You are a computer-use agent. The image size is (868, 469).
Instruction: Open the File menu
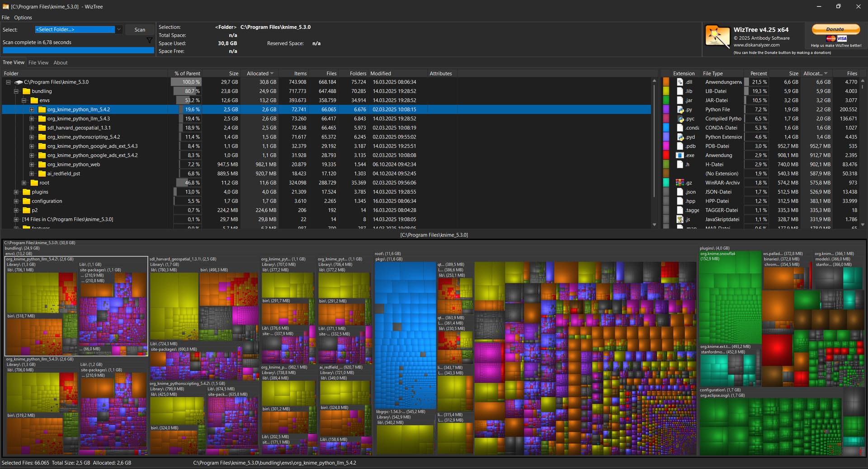click(5, 18)
